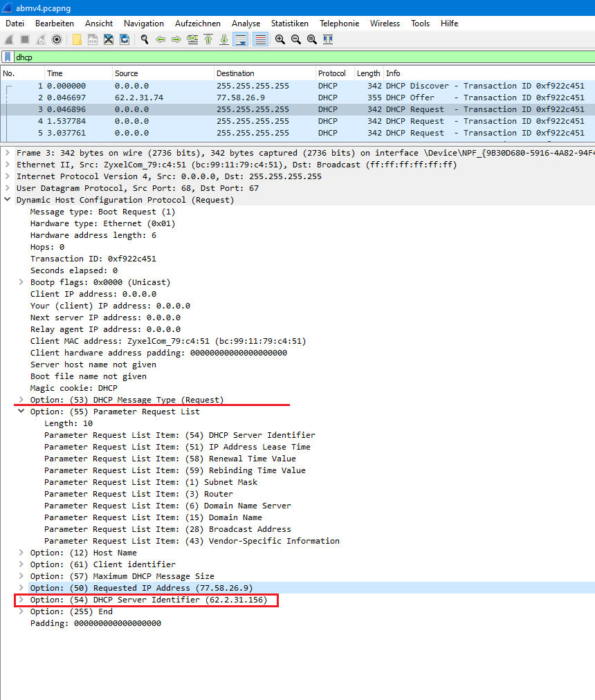595x700 pixels.
Task: Open the Statistiken menu
Action: point(289,24)
